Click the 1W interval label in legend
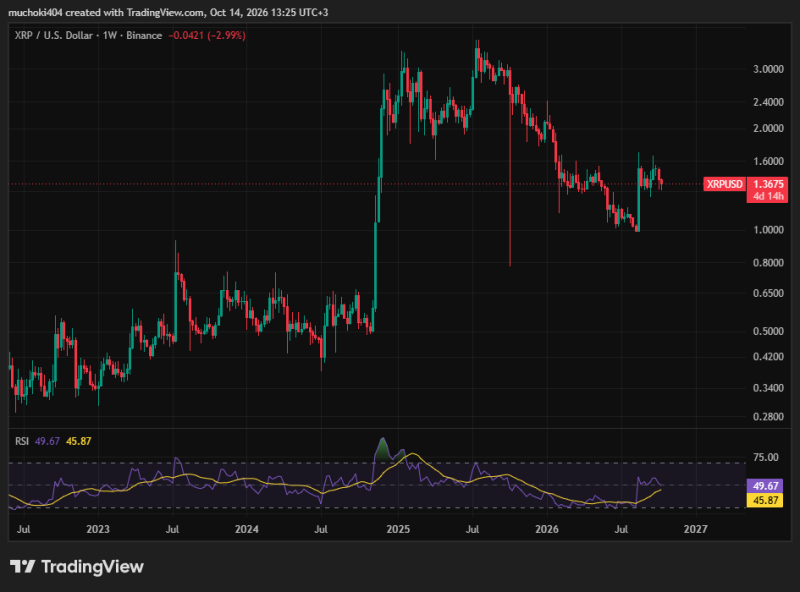Viewport: 800px width, 592px height. pos(110,36)
